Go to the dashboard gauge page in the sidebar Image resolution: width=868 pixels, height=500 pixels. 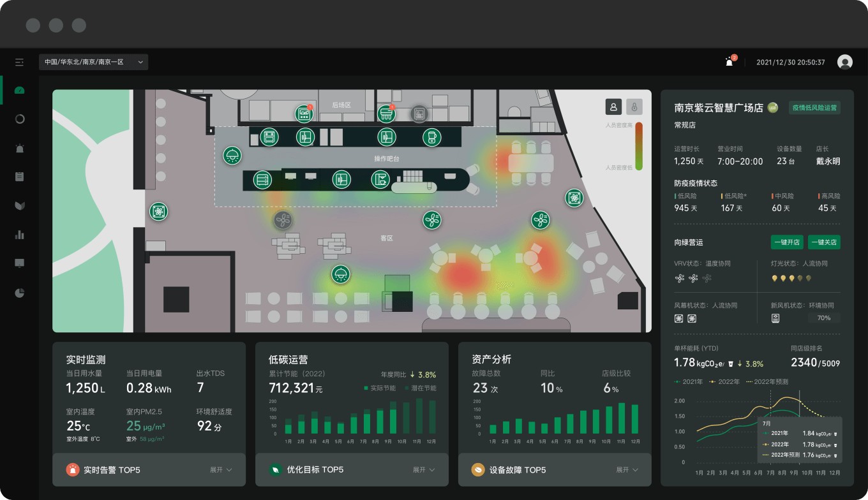19,90
